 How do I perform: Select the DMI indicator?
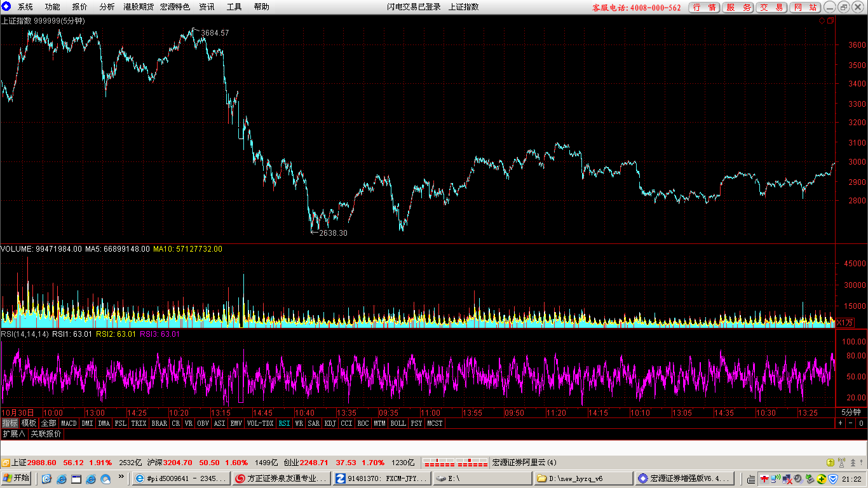pos(87,423)
